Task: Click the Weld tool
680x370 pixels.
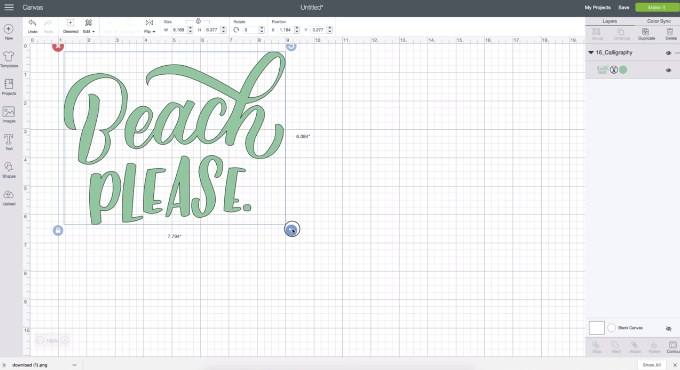Action: (616, 347)
